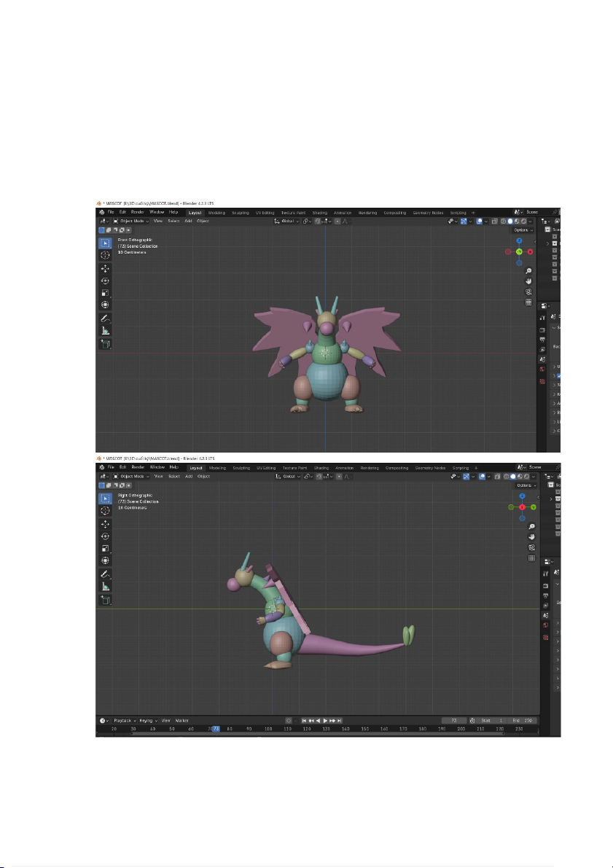Open Edit menu in top Blender window
Viewport: 613px width, 868px height.
click(122, 212)
